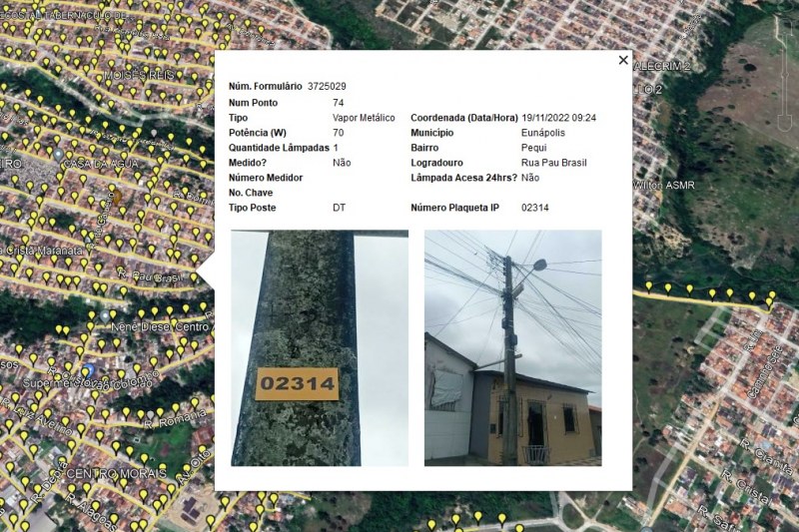Click the MOISÉS REIS neighborhood label
The height and width of the screenshot is (532, 799).
coord(138,76)
